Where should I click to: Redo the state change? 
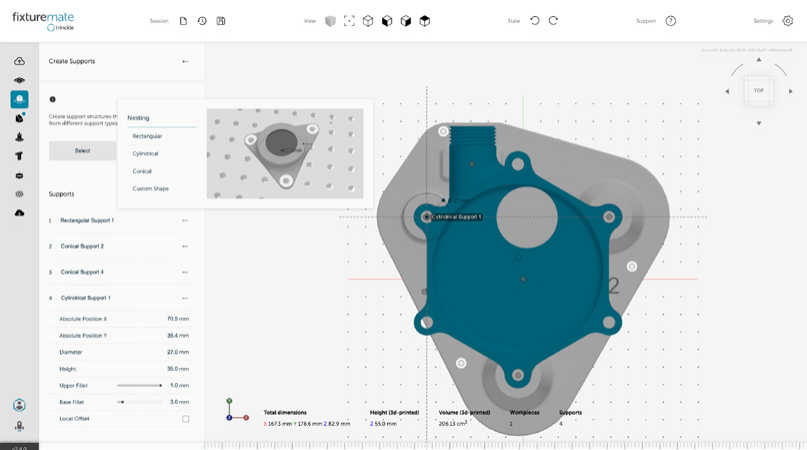(553, 21)
